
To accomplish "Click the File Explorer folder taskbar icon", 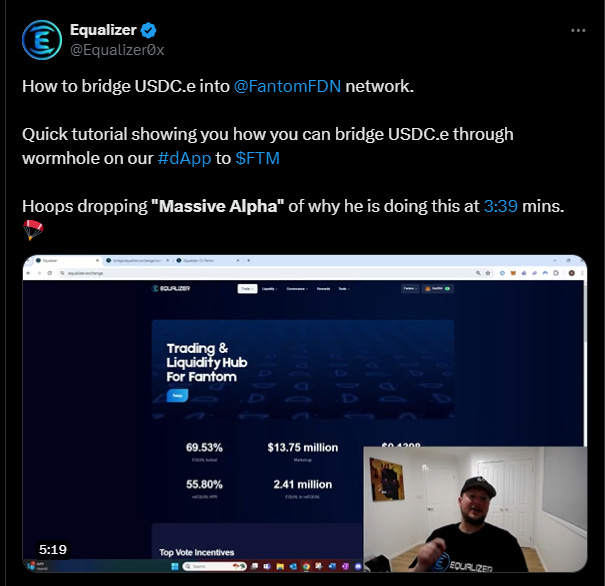I will (x=280, y=566).
